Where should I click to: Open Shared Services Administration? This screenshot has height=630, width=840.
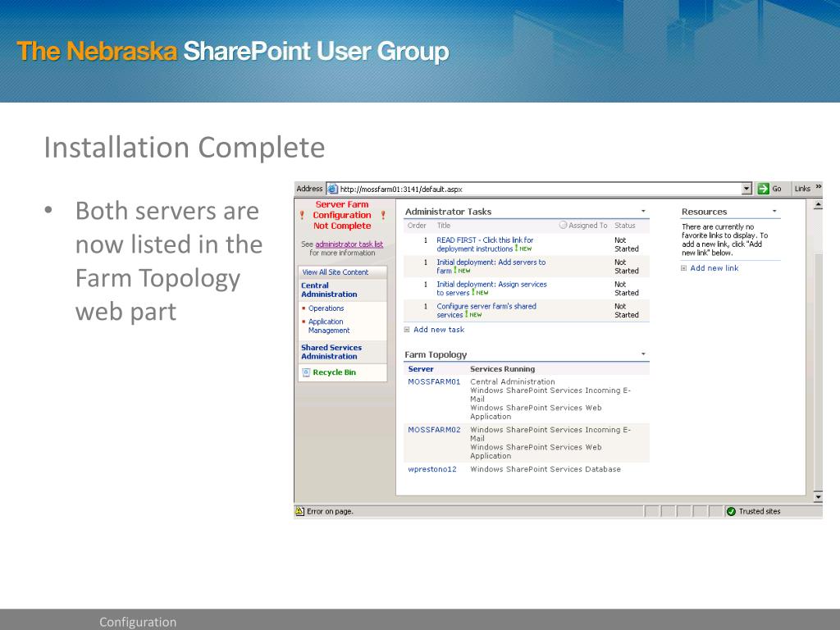pyautogui.click(x=331, y=352)
